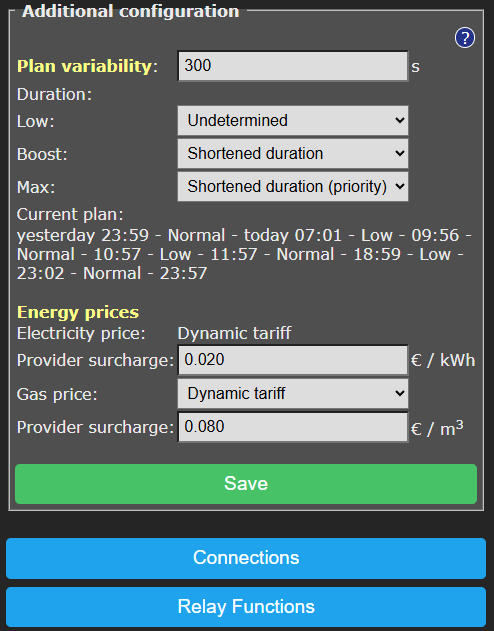This screenshot has width=494, height=631.
Task: Click the Additional configuration heading
Action: tap(130, 11)
